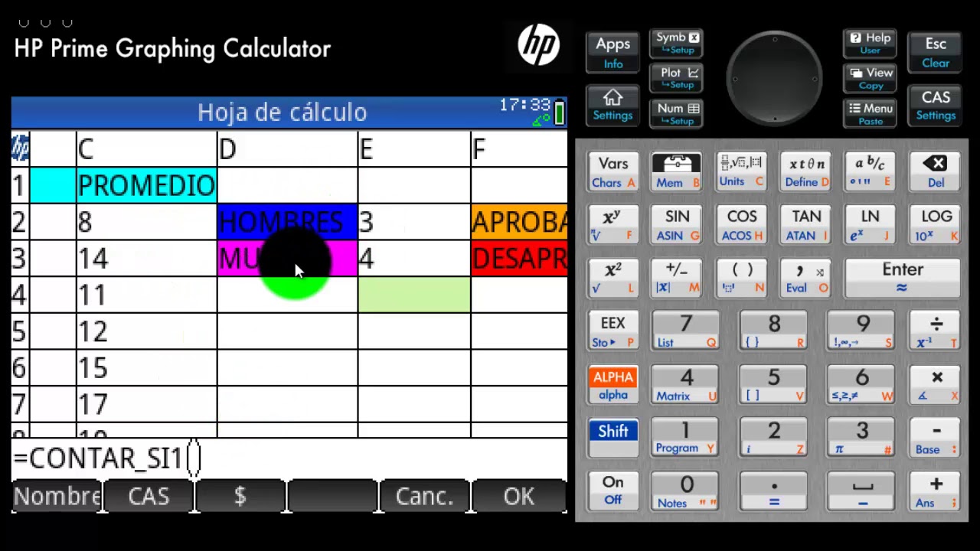The width and height of the screenshot is (980, 551).
Task: Confirm with OK soft menu item
Action: click(519, 497)
